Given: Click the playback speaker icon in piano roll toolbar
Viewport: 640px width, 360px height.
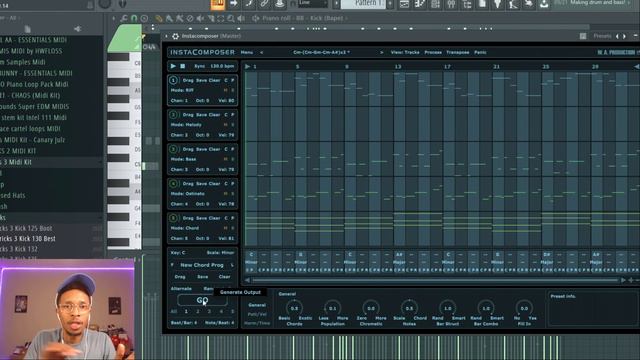Looking at the screenshot, I should 241,18.
